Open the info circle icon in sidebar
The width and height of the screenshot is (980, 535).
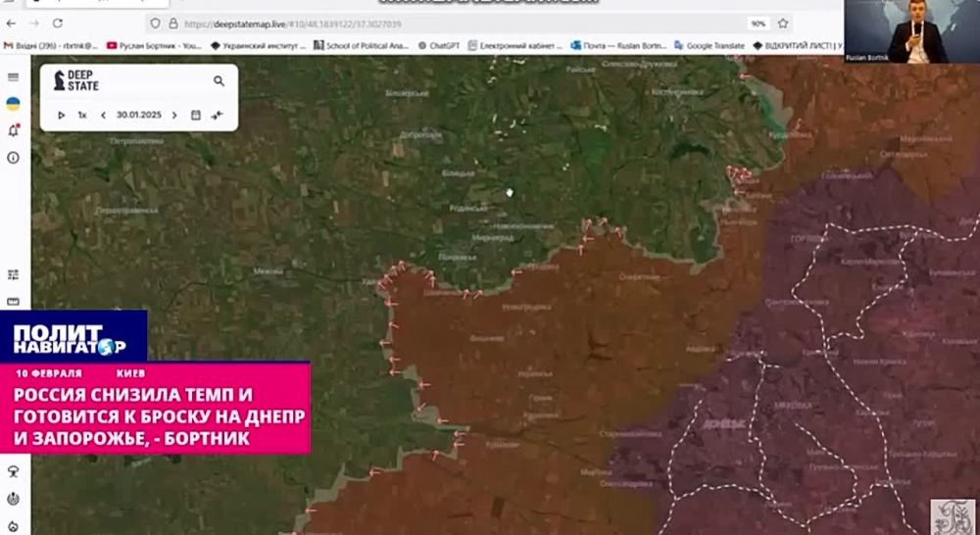point(13,157)
